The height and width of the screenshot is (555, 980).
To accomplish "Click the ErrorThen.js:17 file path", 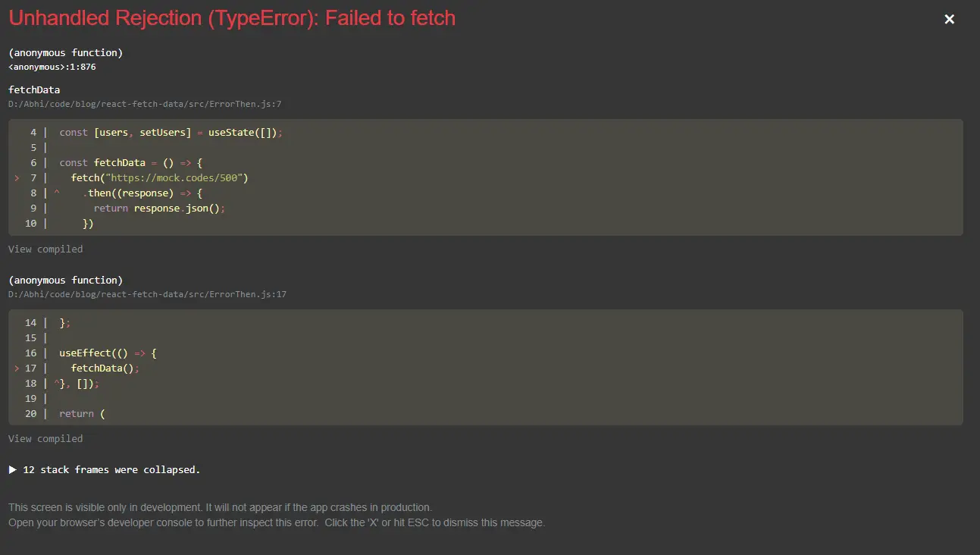I will coord(147,294).
